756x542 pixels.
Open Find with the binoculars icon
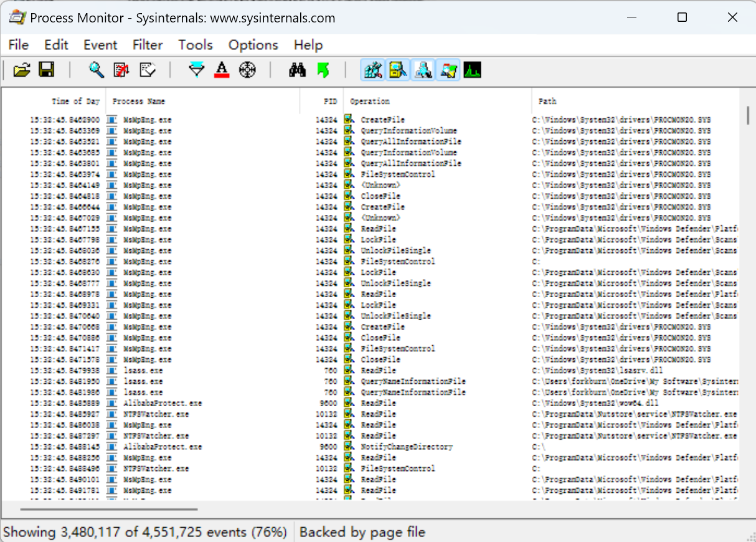tap(297, 70)
